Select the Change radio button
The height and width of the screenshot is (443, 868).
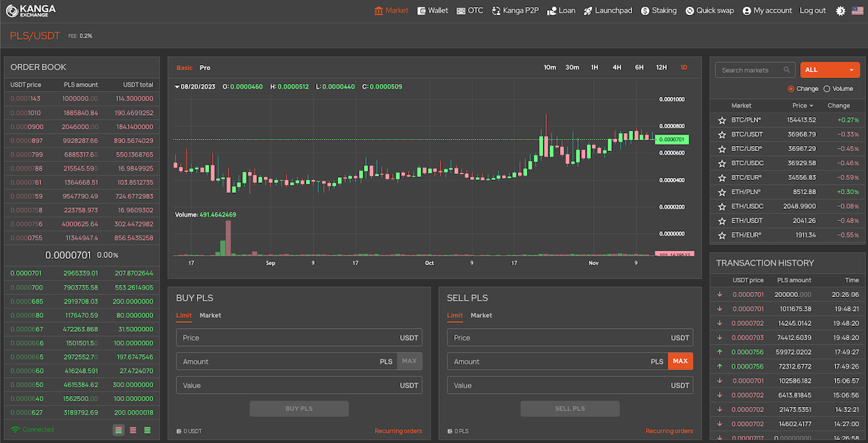(x=791, y=89)
